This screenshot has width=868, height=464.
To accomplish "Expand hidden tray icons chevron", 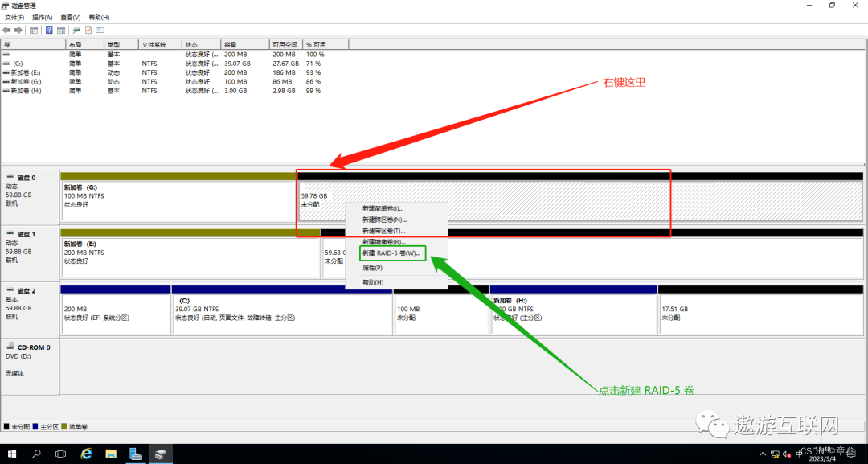I will [x=764, y=454].
